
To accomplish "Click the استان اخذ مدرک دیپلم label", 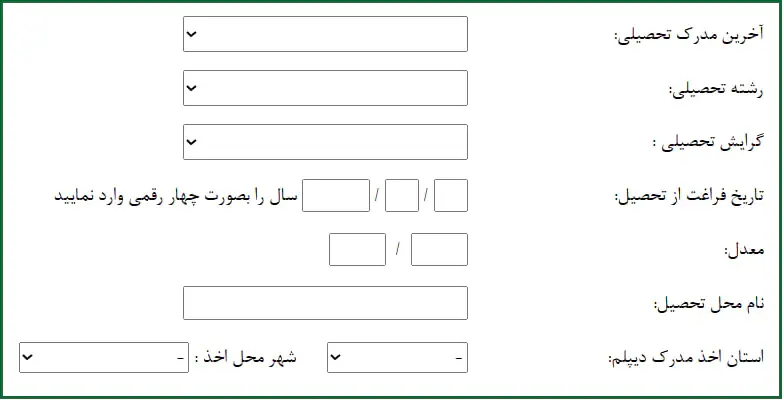I will 686,357.
